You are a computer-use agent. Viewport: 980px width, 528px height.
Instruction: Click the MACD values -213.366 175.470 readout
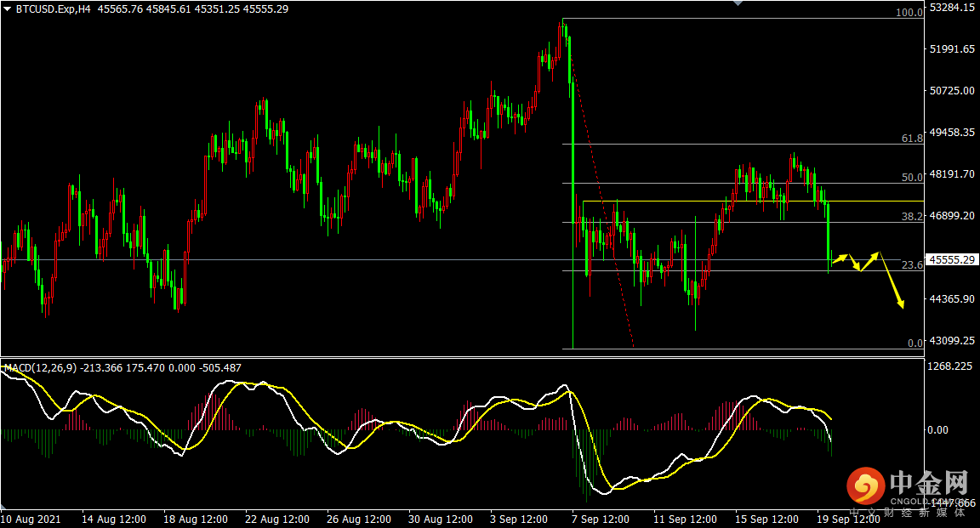122,368
